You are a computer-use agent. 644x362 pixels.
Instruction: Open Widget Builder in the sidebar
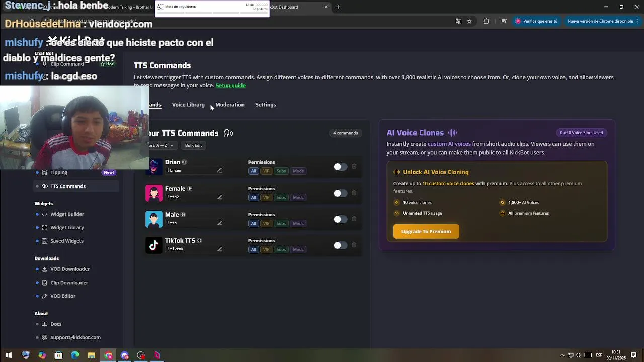pyautogui.click(x=76, y=214)
